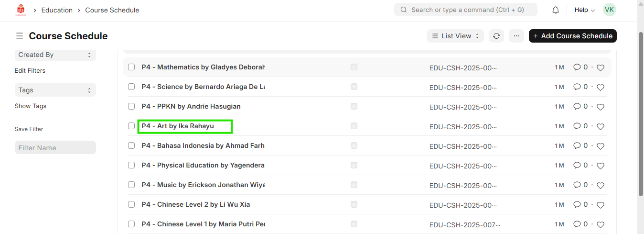Click Add Course Schedule button
This screenshot has height=234, width=644.
click(572, 36)
